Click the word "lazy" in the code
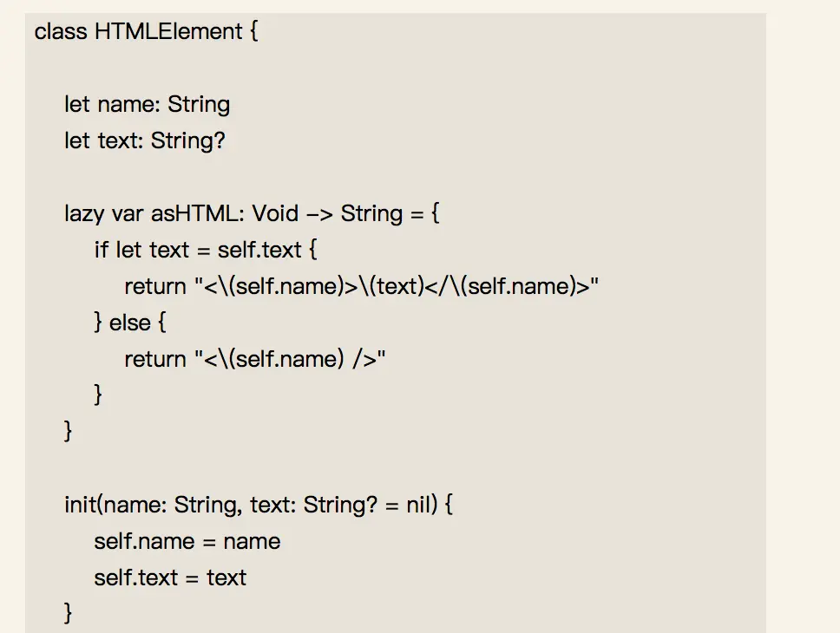840x633 pixels. pyautogui.click(x=84, y=213)
